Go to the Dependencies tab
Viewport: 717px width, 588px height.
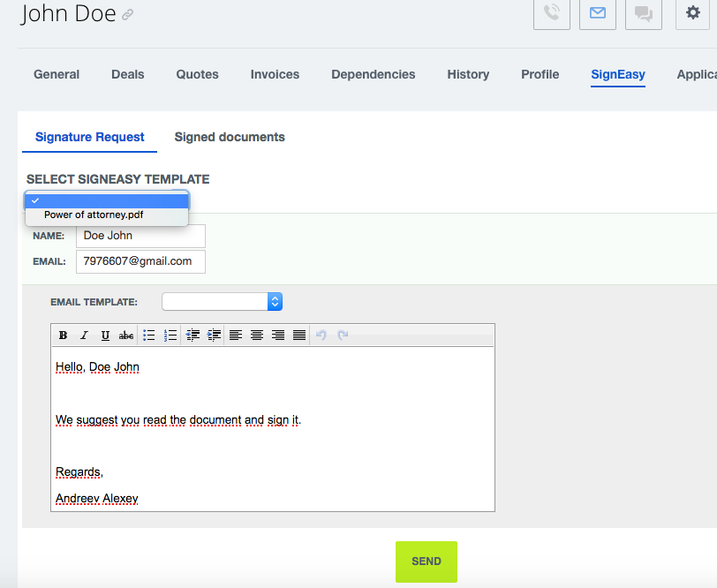tap(374, 74)
